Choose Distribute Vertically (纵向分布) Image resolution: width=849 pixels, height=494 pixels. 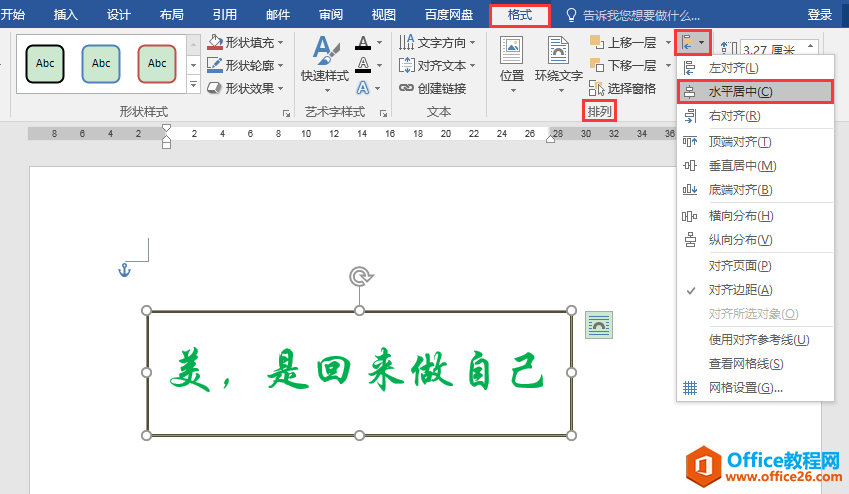tap(755, 239)
